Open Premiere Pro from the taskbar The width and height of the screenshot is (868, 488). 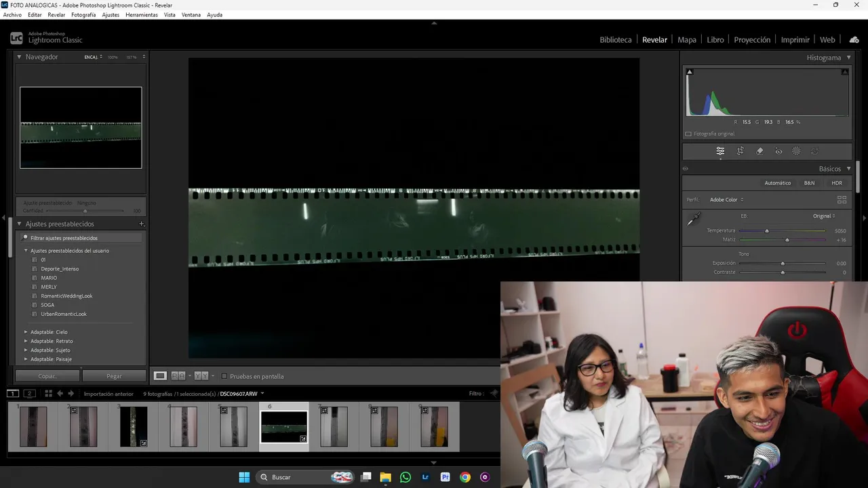tap(445, 477)
